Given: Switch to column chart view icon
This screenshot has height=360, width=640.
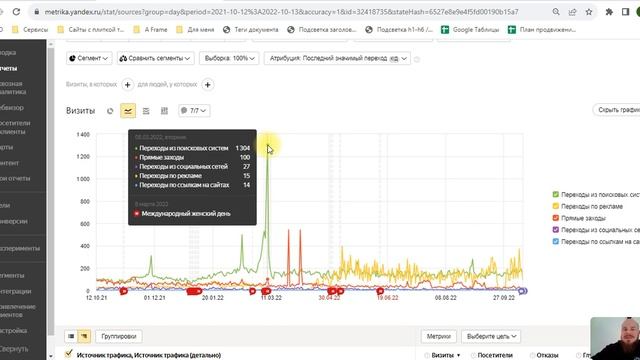Looking at the screenshot, I should 164,111.
